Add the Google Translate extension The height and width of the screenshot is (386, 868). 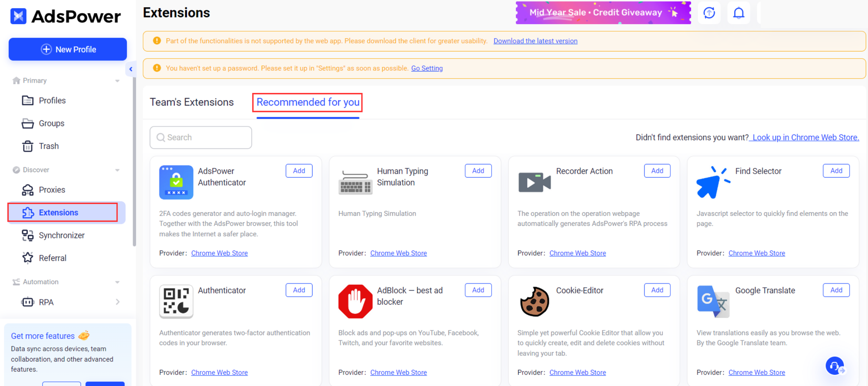[x=836, y=290]
